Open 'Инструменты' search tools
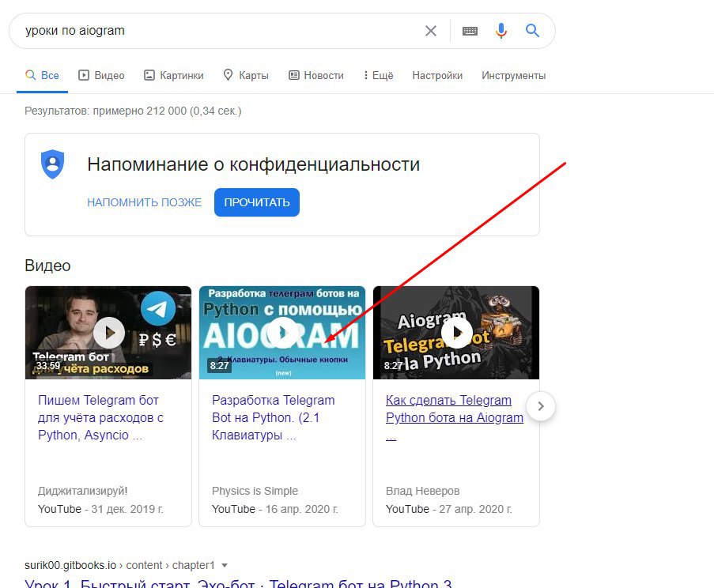The height and width of the screenshot is (588, 714). pos(514,75)
